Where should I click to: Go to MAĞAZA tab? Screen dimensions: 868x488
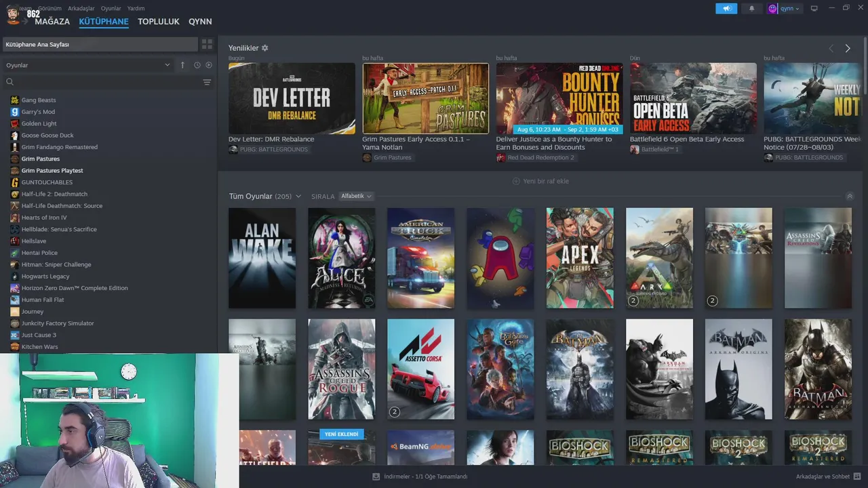pos(52,22)
